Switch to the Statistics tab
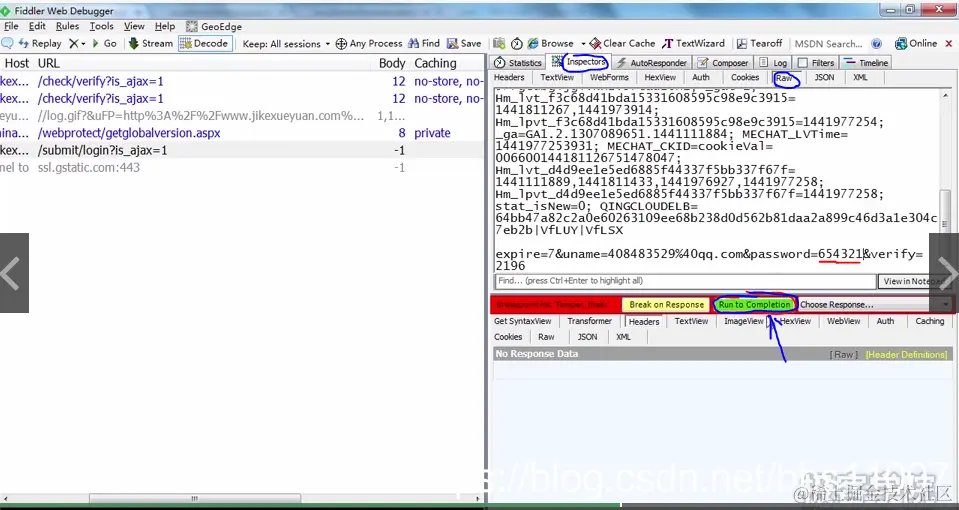 coord(517,62)
